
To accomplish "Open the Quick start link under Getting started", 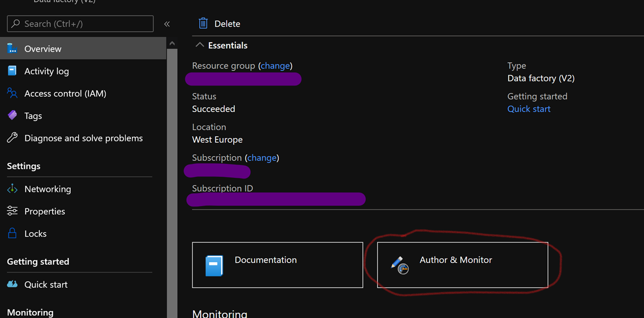I will pos(529,108).
